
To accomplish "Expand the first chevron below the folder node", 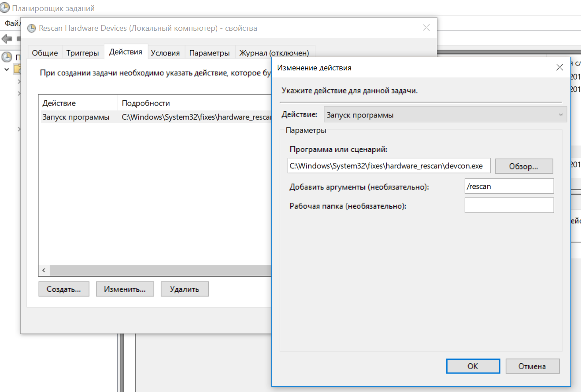I will (20, 81).
